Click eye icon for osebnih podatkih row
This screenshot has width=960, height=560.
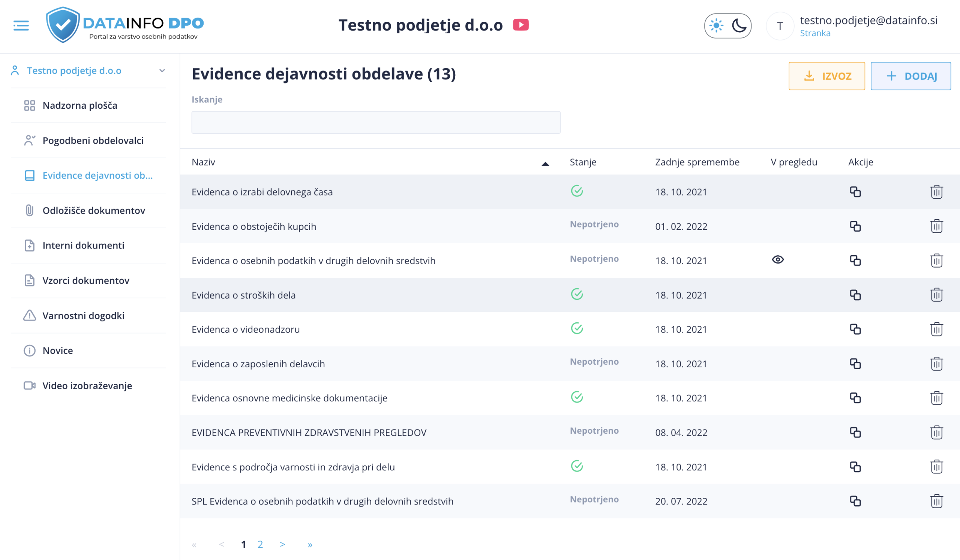[778, 260]
